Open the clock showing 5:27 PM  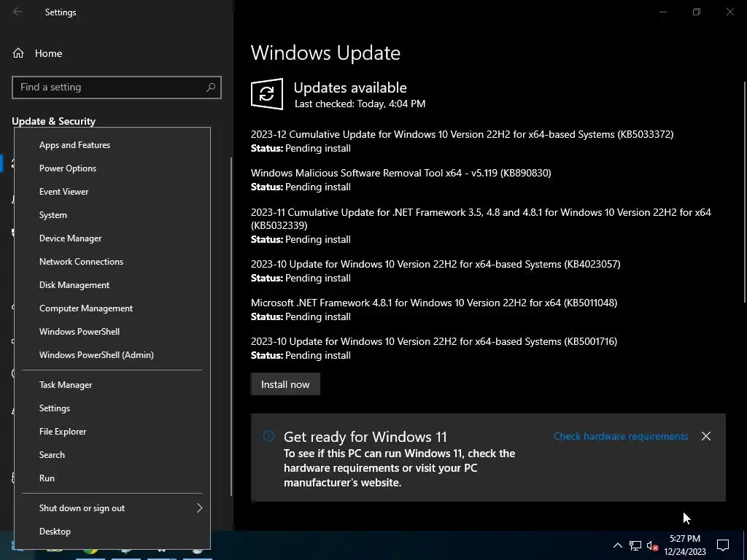click(x=685, y=545)
